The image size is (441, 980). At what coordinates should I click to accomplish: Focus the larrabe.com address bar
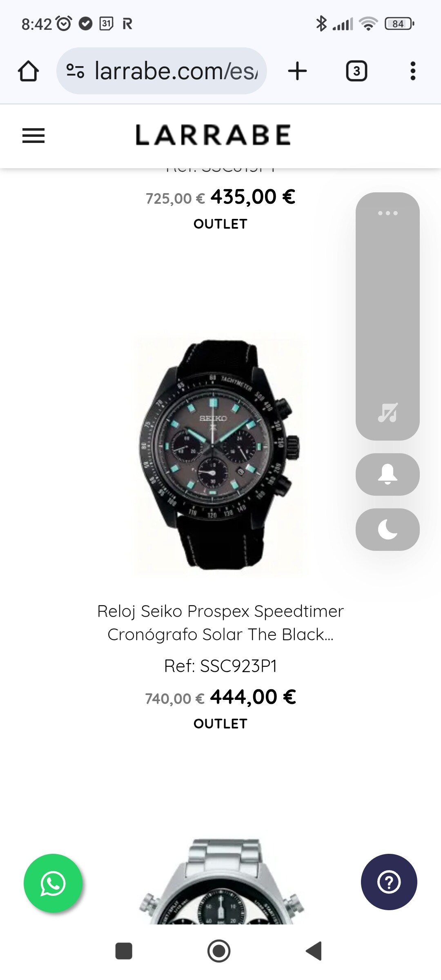pos(162,71)
